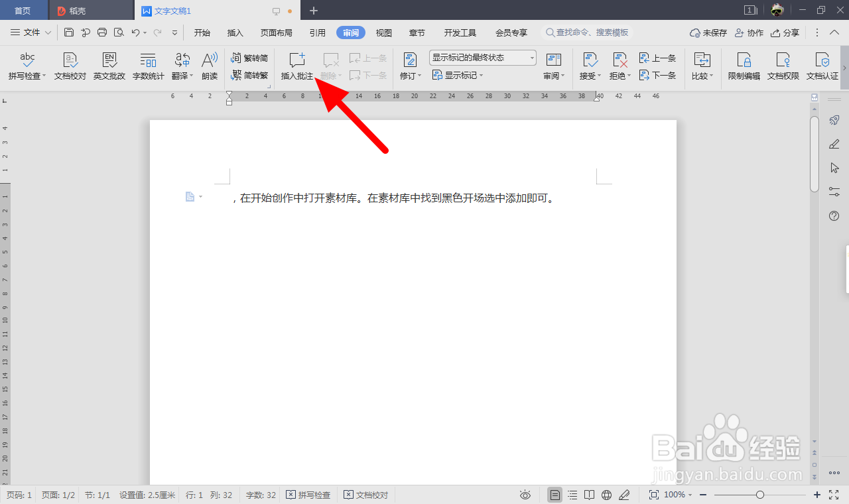Image resolution: width=849 pixels, height=504 pixels.
Task: Toggle writing mode pen in the status bar
Action: (624, 495)
